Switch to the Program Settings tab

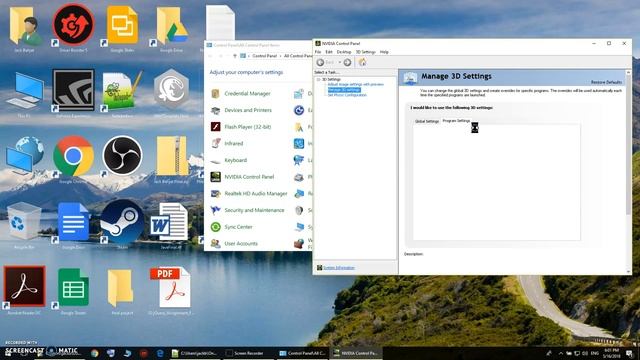point(456,121)
